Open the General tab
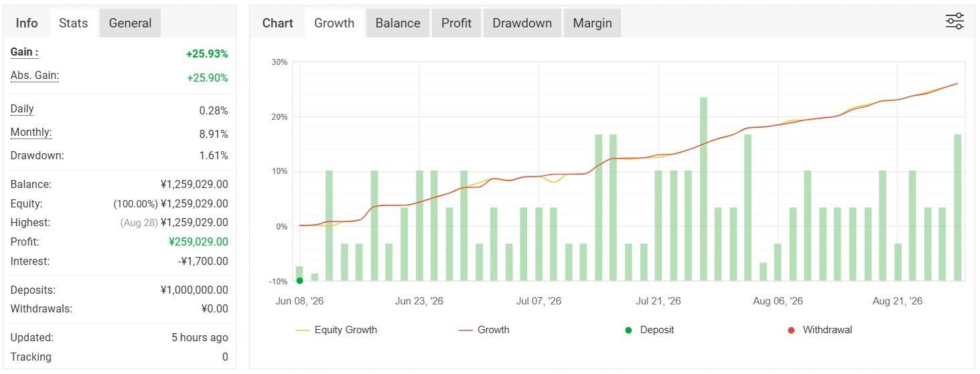The height and width of the screenshot is (374, 980). 130,23
